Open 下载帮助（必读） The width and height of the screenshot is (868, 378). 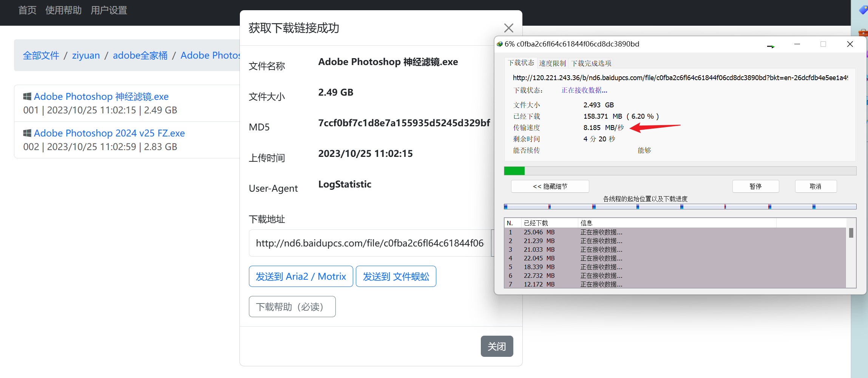pyautogui.click(x=292, y=306)
